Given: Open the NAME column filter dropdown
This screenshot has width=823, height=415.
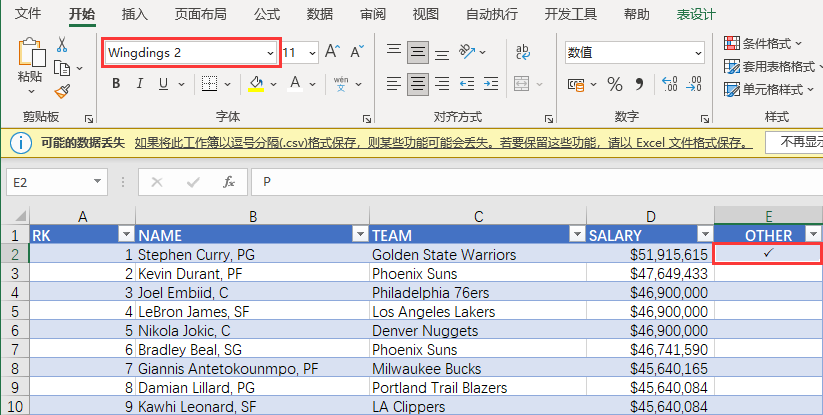Looking at the screenshot, I should pos(360,235).
